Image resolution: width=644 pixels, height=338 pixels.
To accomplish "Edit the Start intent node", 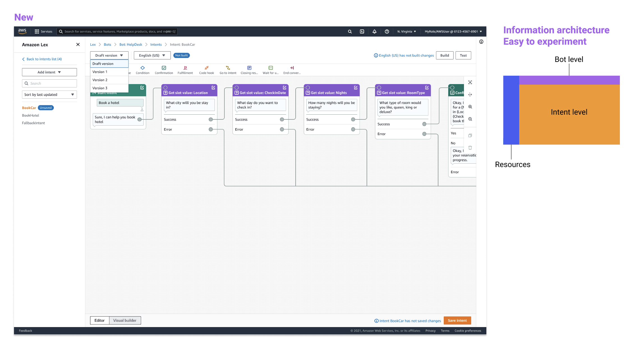I will tap(142, 88).
